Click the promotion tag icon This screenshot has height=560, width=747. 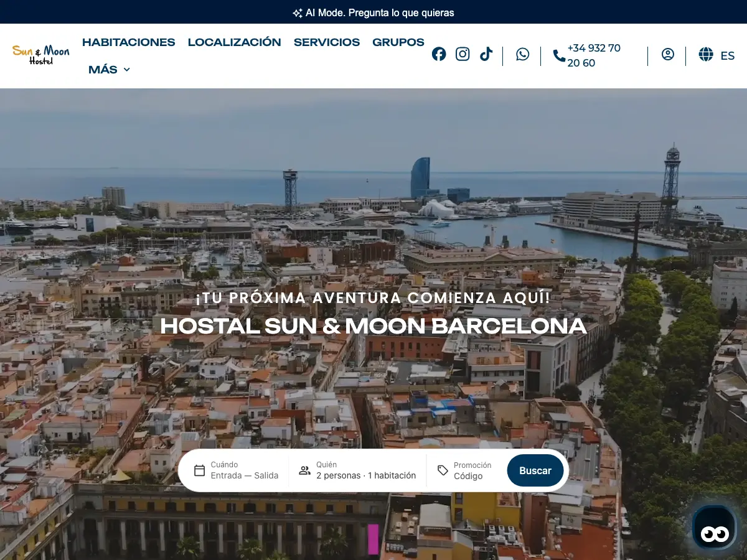(x=443, y=470)
